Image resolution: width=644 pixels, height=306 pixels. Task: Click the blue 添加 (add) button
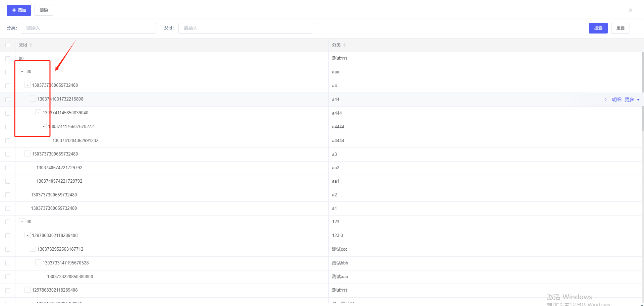tap(19, 10)
